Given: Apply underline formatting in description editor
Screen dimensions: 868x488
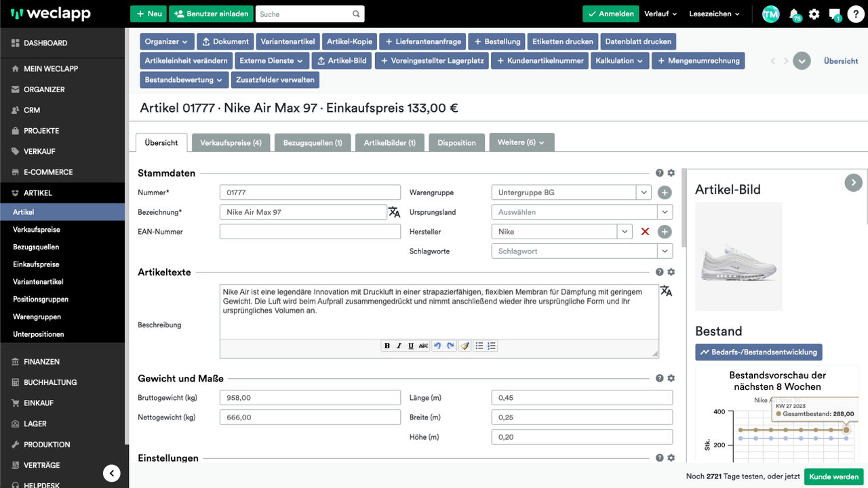Looking at the screenshot, I should pyautogui.click(x=411, y=346).
